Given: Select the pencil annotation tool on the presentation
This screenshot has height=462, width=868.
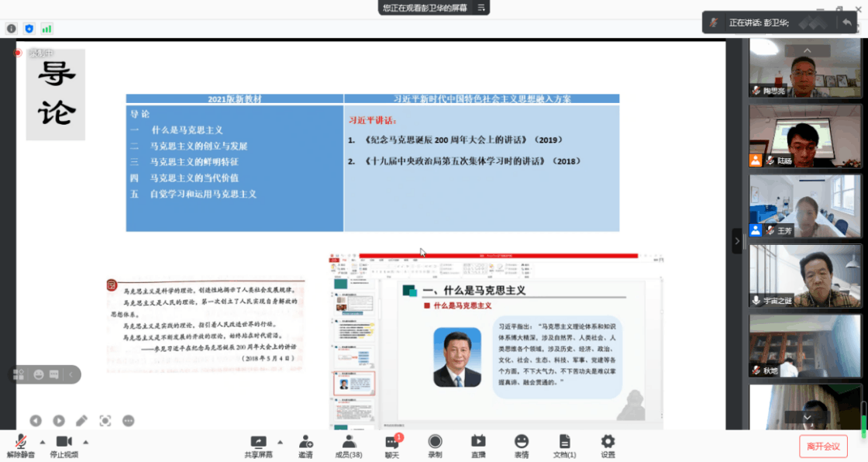Looking at the screenshot, I should (81, 420).
